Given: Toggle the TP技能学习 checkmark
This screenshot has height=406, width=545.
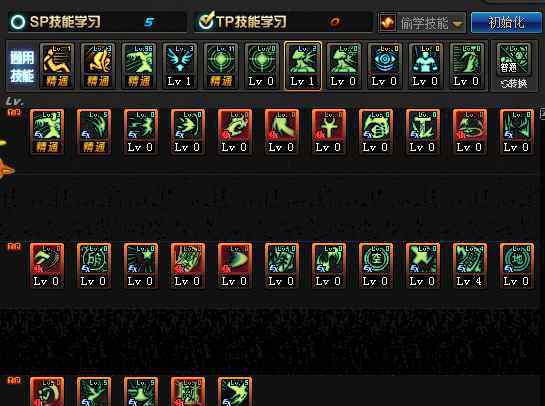Looking at the screenshot, I should (x=205, y=21).
